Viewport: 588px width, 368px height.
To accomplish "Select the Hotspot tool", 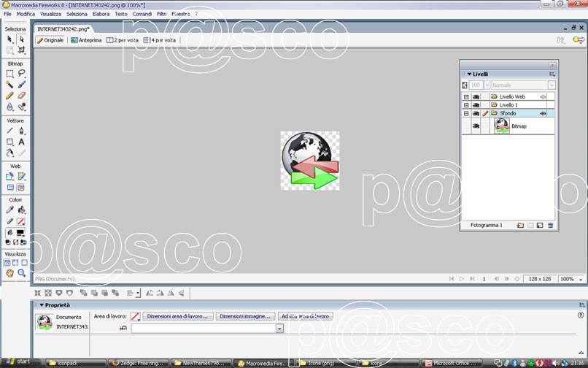I will click(9, 176).
